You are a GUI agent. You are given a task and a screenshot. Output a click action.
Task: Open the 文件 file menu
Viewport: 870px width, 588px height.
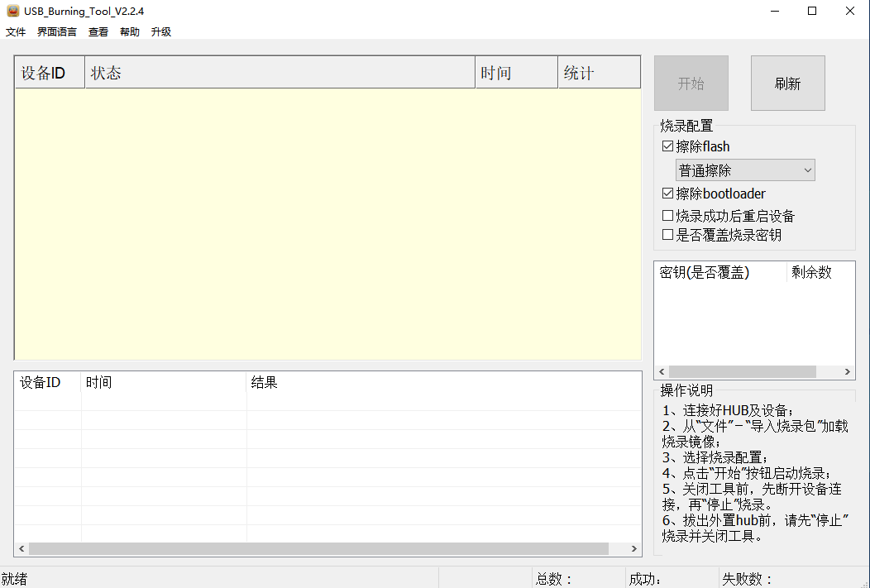[x=16, y=31]
